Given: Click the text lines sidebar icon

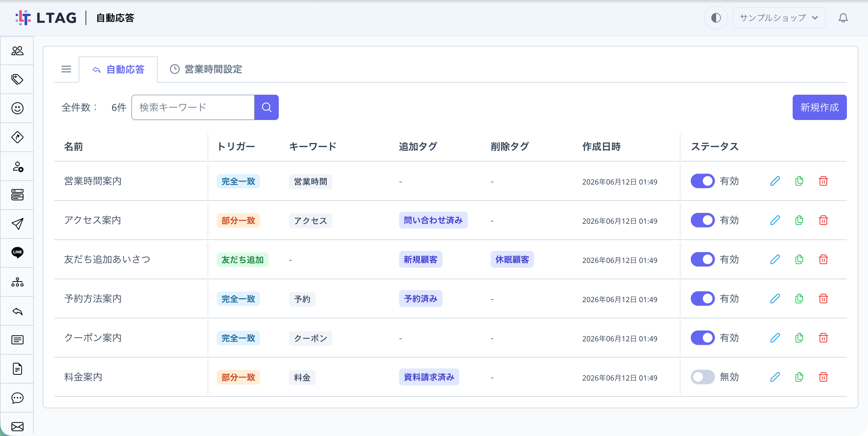Looking at the screenshot, I should click(x=17, y=340).
